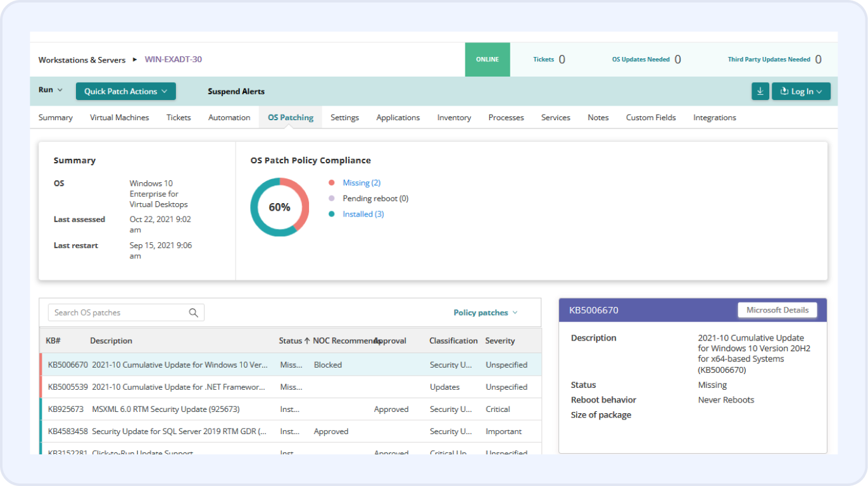Sort by the Classification column header
The height and width of the screenshot is (486, 868).
point(453,340)
